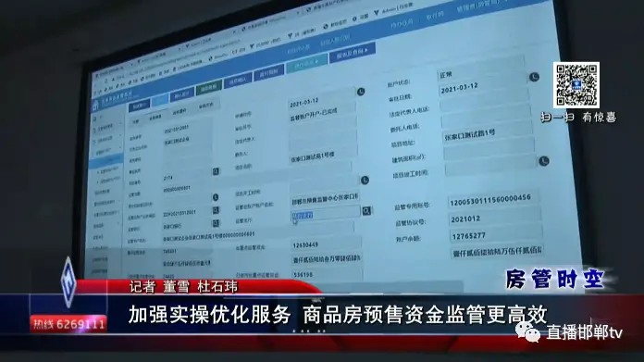Click the clock icon above the 监管账户开户-已完成 field
Image resolution: width=644 pixels, height=362 pixels.
tap(361, 92)
